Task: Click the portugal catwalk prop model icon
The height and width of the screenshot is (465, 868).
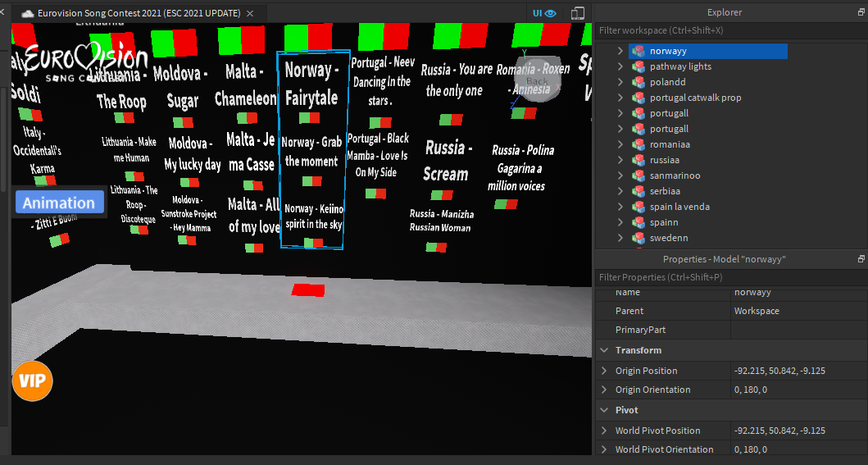Action: (x=639, y=98)
